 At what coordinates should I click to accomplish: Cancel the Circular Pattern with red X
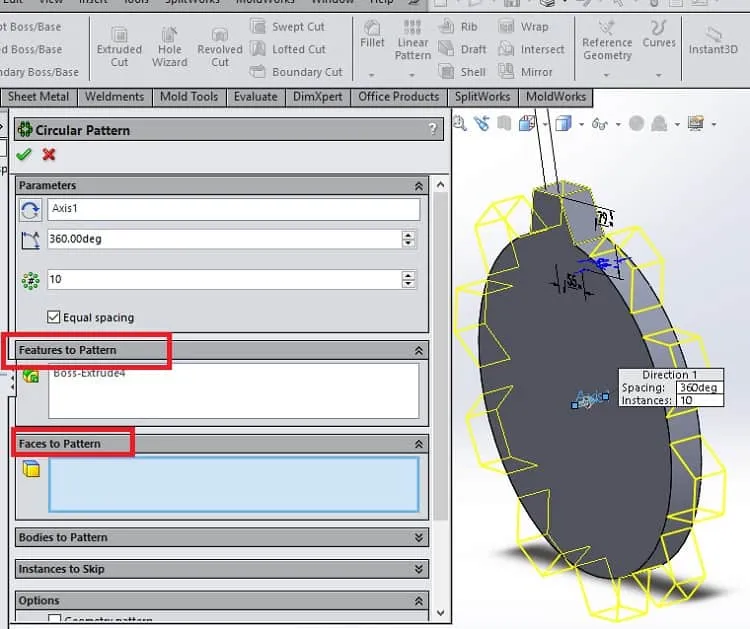coord(49,154)
